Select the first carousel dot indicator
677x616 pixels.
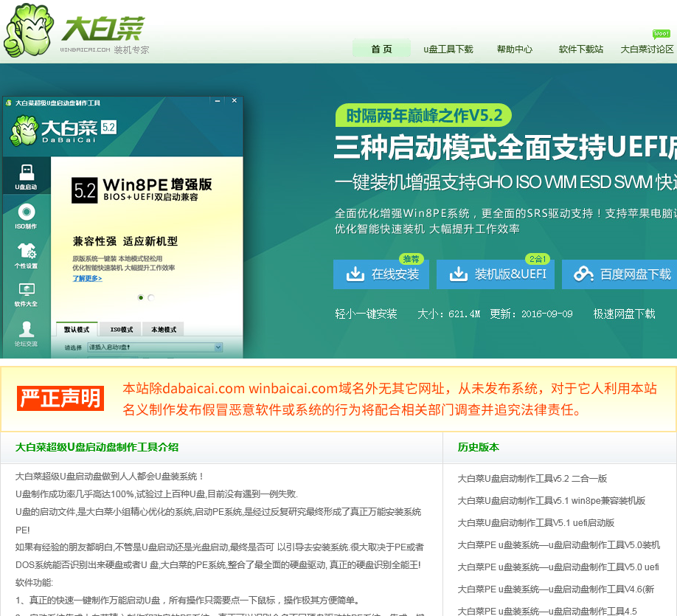(141, 297)
